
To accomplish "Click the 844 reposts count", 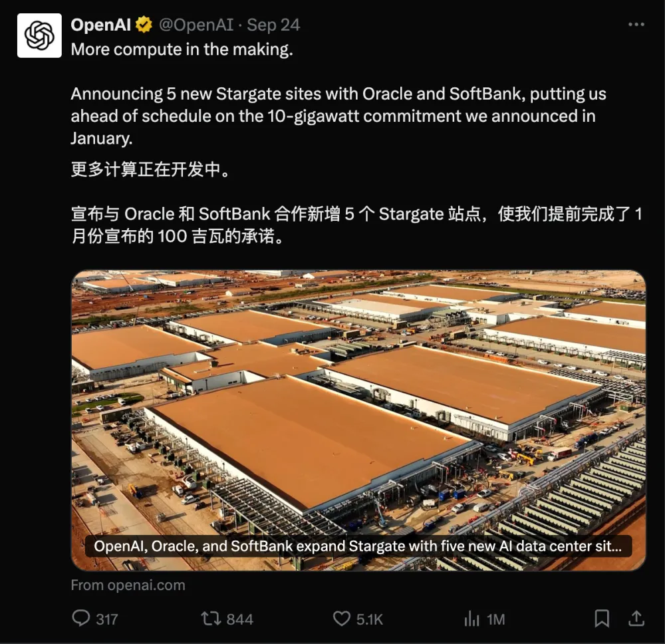I will pyautogui.click(x=239, y=619).
